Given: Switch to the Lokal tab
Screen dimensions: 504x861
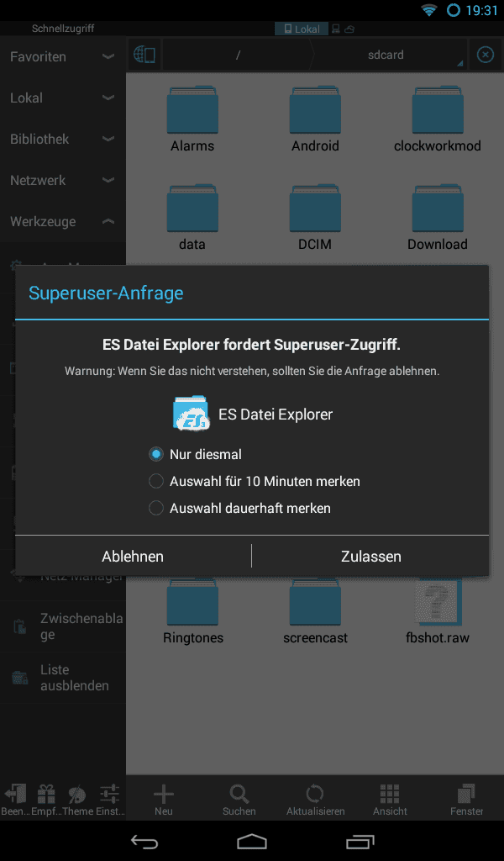Looking at the screenshot, I should click(x=301, y=29).
